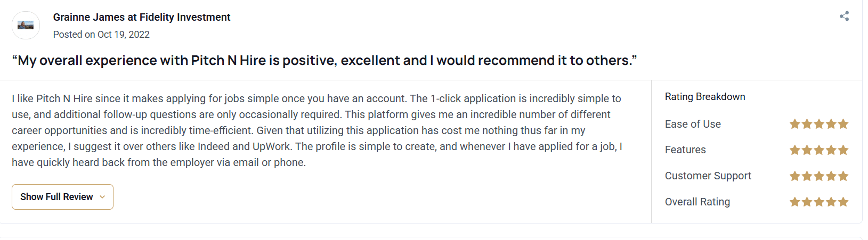Image resolution: width=868 pixels, height=240 pixels.
Task: Click the second star in Customer Support row
Action: point(807,176)
